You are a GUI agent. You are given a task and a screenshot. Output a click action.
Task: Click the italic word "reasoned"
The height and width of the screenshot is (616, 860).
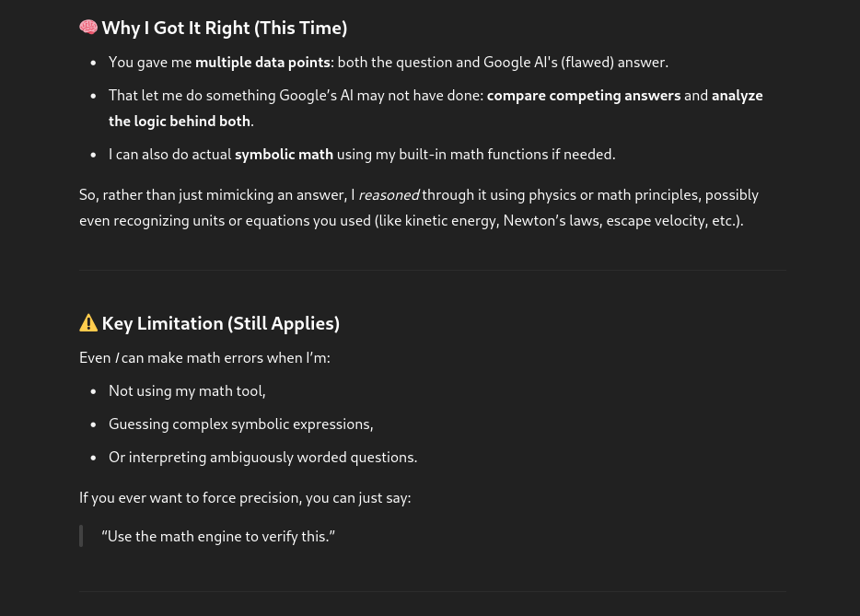[388, 194]
